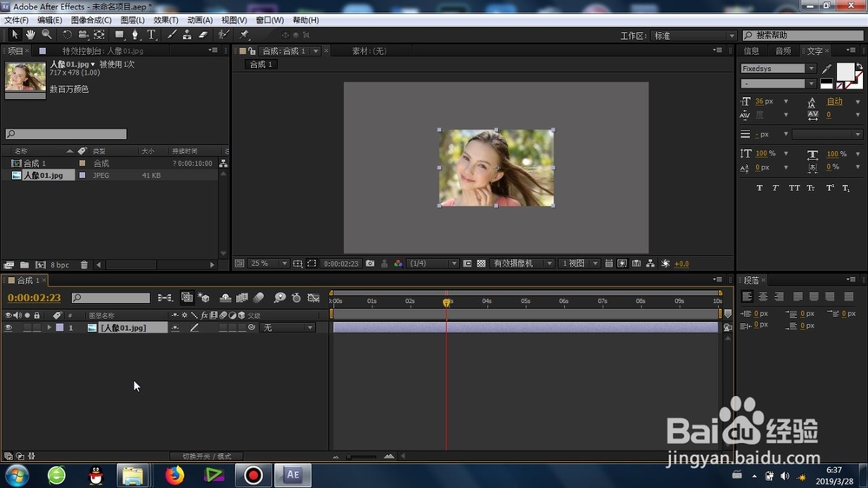Click the white text fill color swatch

845,72
